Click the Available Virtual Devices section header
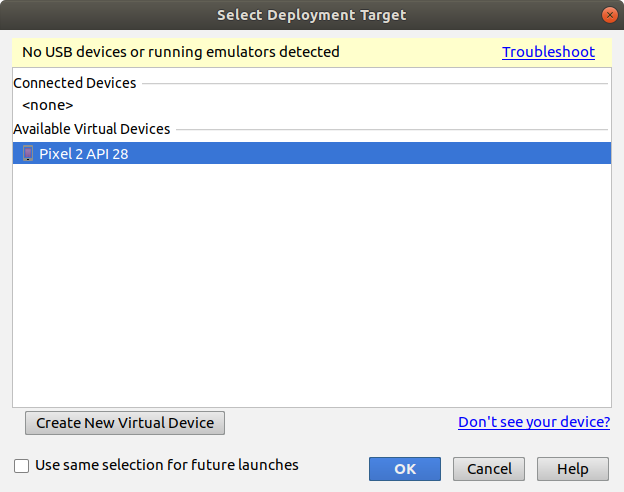This screenshot has height=492, width=624. coord(92,129)
